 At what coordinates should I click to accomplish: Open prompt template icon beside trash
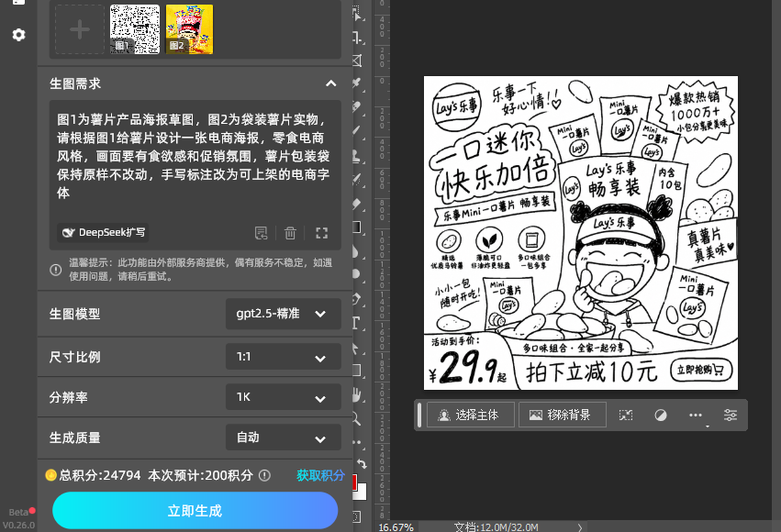click(261, 233)
